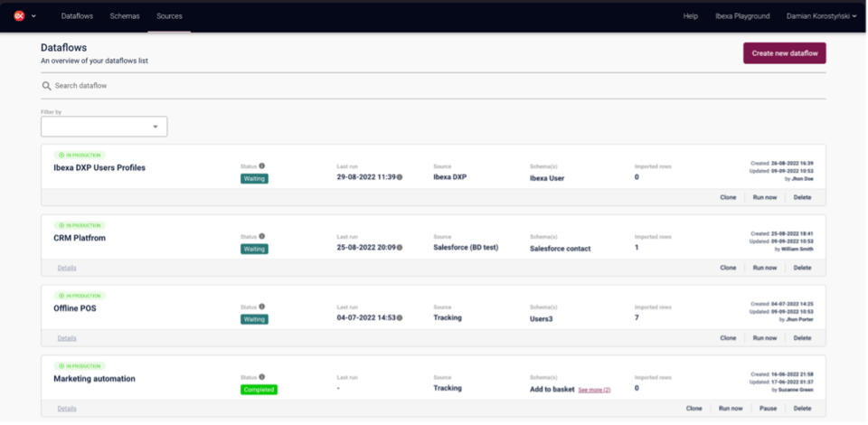
Task: Clone the Offline POS dataflow
Action: [x=728, y=338]
